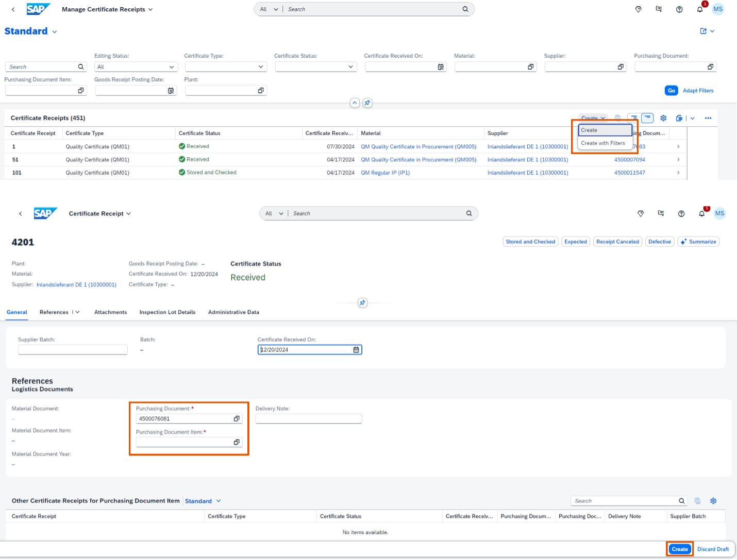737x560 pixels.
Task: Click Supplier Batch input field
Action: 73,350
